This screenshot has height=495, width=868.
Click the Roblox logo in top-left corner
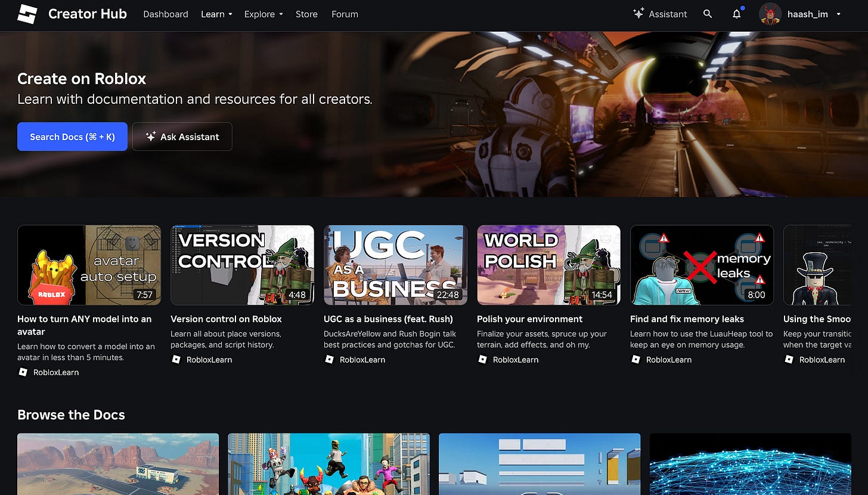coord(27,14)
